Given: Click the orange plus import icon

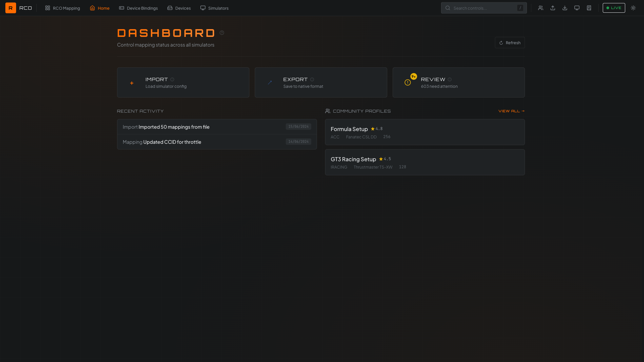Looking at the screenshot, I should pos(132,83).
